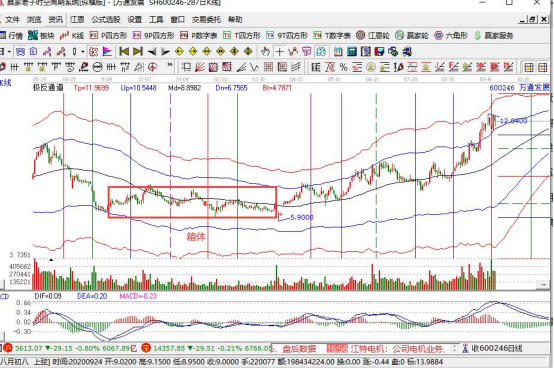Click the 极反通道 indicator label
Image resolution: width=554 pixels, height=369 pixels.
(x=48, y=87)
